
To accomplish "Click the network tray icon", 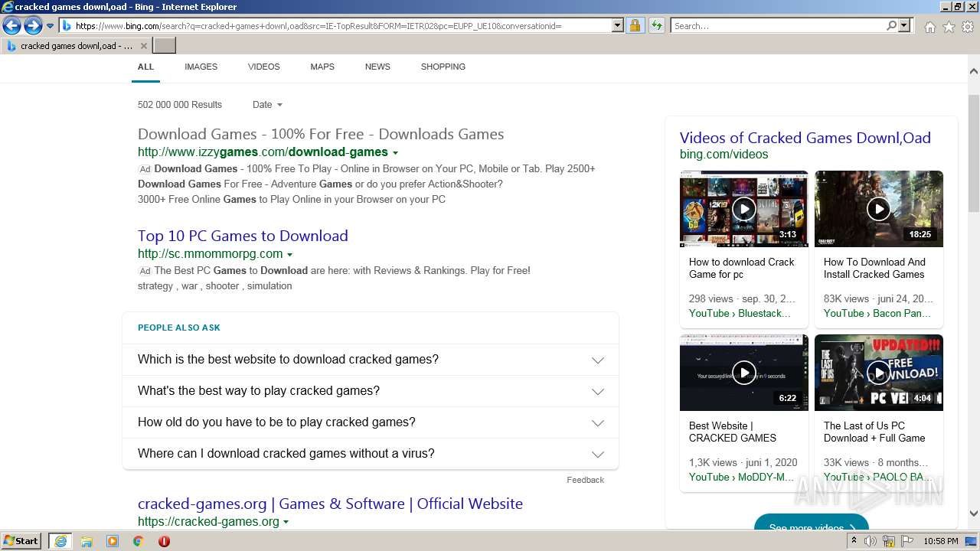I will (x=889, y=541).
